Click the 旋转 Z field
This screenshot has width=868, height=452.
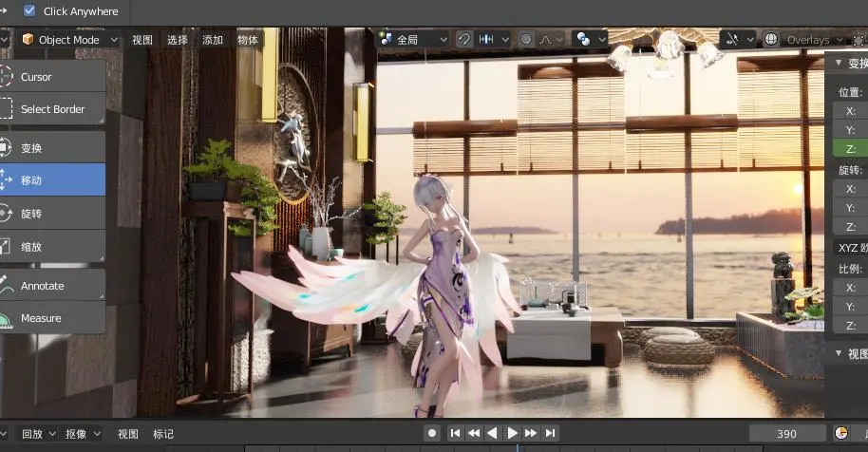point(851,226)
